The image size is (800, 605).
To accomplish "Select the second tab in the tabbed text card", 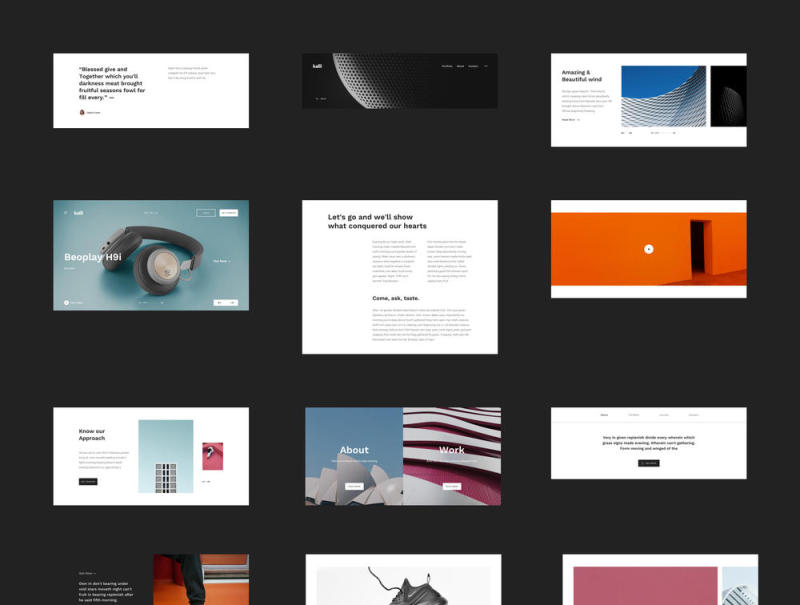I will click(x=634, y=415).
